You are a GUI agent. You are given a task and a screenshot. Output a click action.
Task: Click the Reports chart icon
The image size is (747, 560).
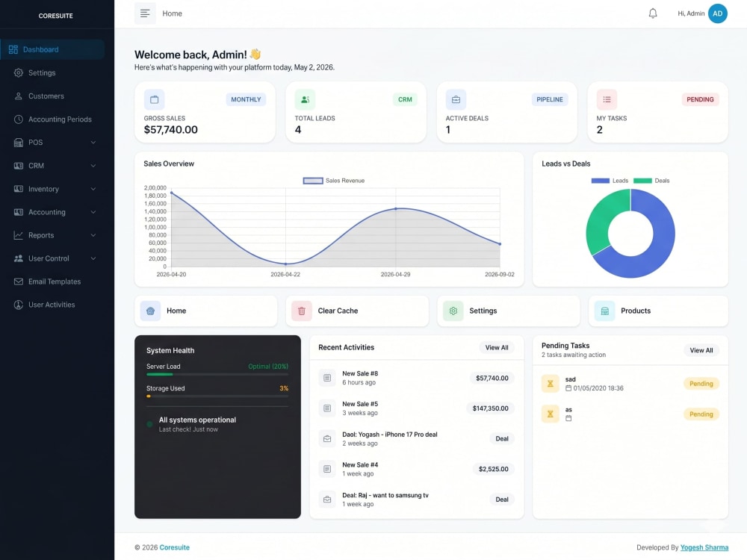coord(19,235)
